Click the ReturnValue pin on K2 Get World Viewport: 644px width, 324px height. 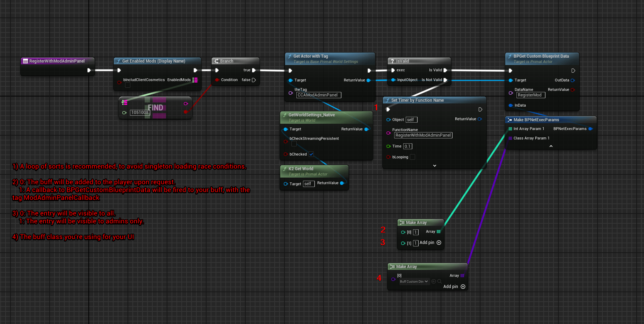tap(342, 183)
